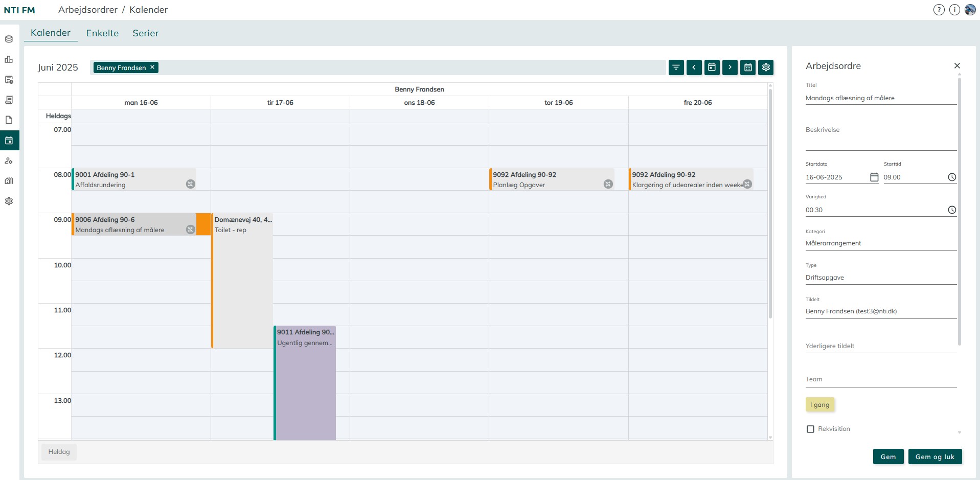Enable the Rekvisition checkbox
Screen dimensions: 980x480
(x=810, y=429)
